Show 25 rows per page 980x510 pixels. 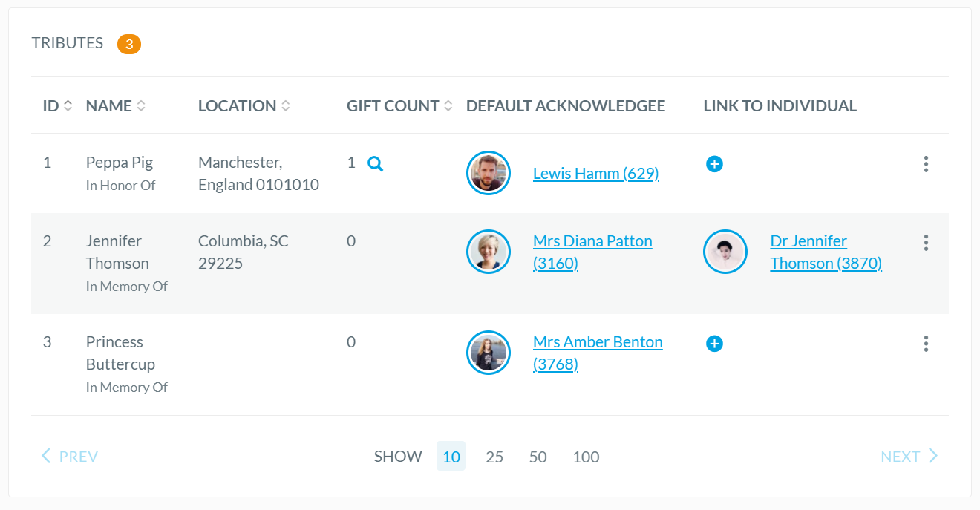pos(494,457)
